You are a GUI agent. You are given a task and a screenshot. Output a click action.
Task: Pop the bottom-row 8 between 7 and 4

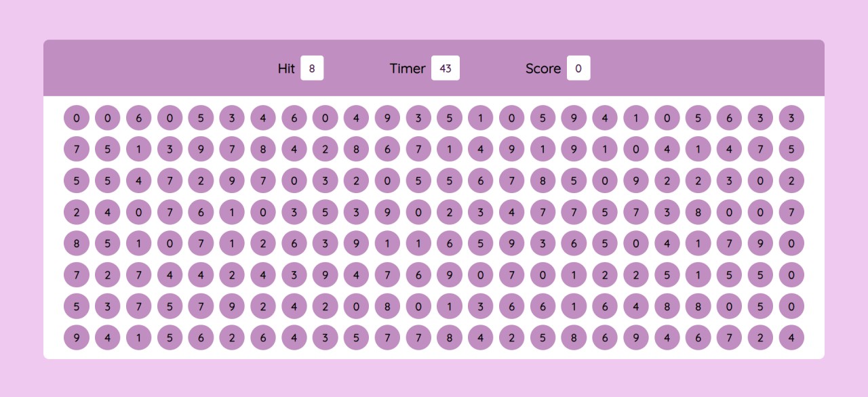[450, 337]
